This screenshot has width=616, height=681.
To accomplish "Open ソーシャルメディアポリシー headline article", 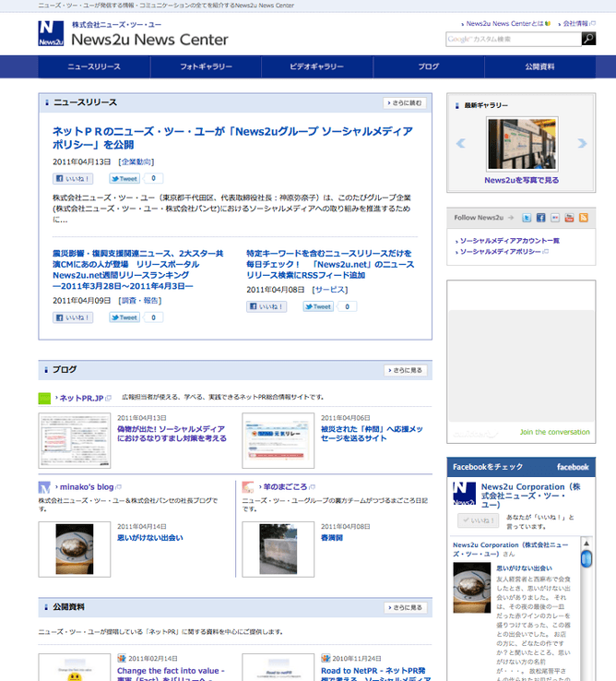I will [x=232, y=137].
